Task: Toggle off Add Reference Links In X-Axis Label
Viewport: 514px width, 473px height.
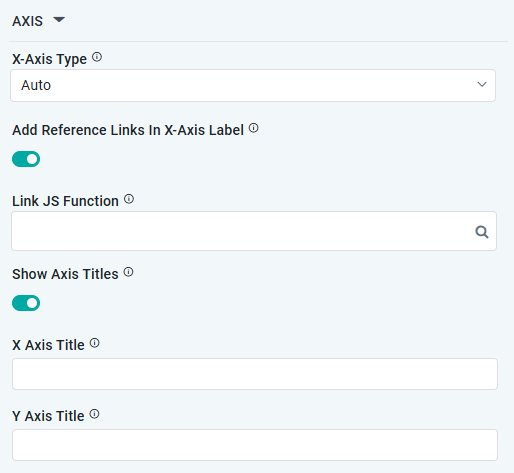Action: point(26,159)
